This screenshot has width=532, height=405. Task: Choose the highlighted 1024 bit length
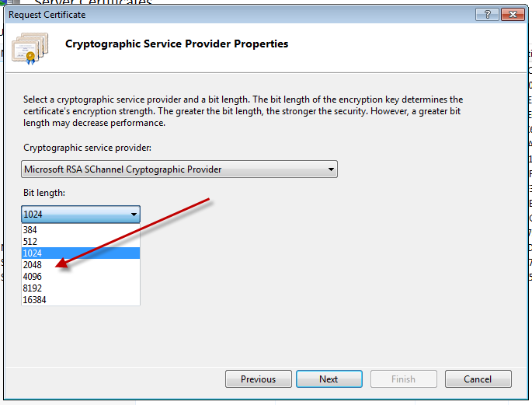(33, 253)
